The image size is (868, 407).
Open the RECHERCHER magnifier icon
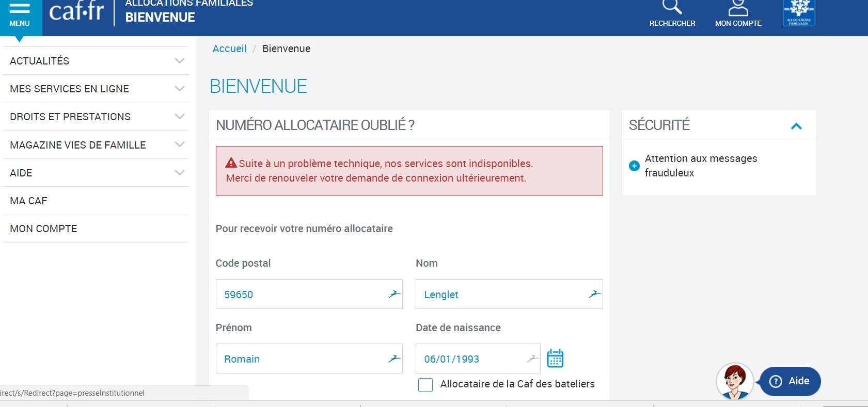[x=672, y=7]
